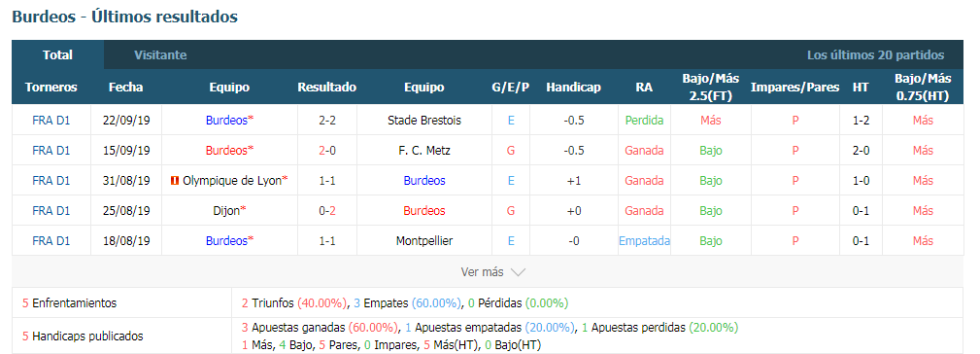Open the Montpellier team link
Screen dimensions: 980x354
click(x=423, y=241)
